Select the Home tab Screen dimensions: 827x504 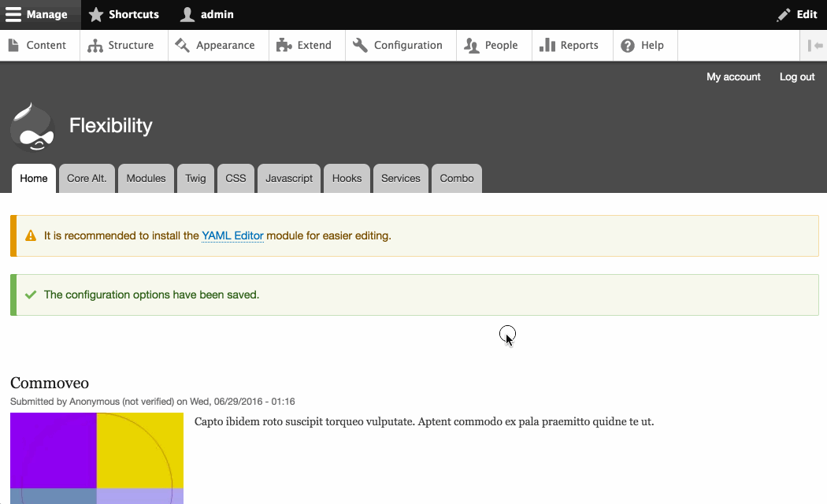34,178
